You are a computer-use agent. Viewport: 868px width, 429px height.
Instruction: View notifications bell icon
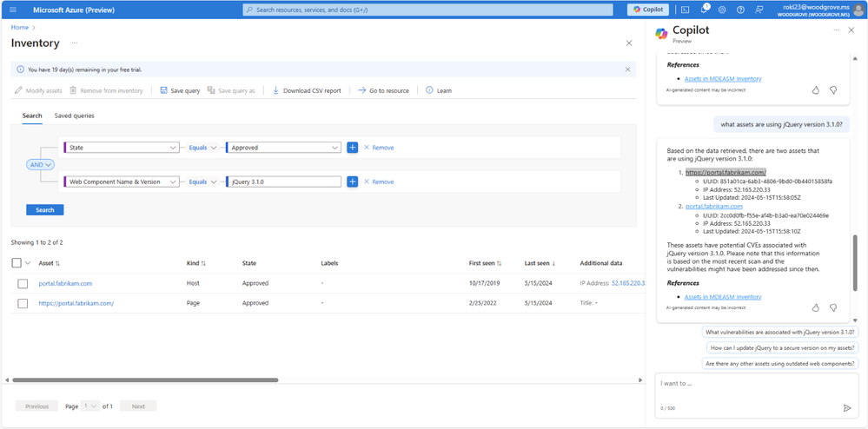pyautogui.click(x=704, y=9)
